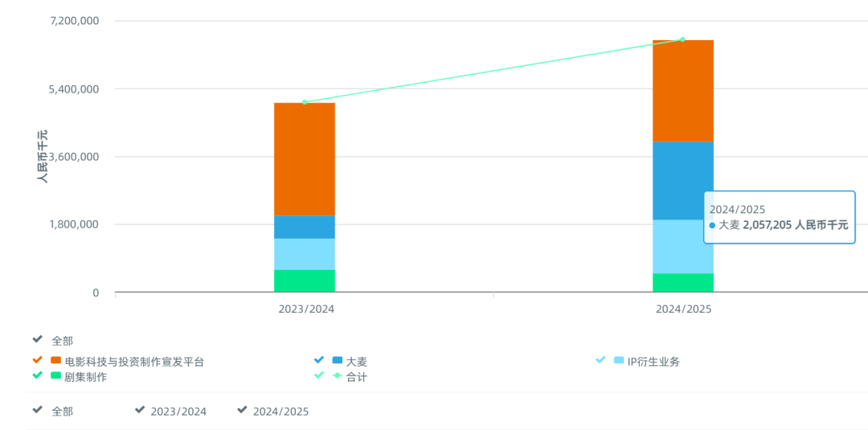Click the blue 大麦 legend swatch

click(x=338, y=362)
